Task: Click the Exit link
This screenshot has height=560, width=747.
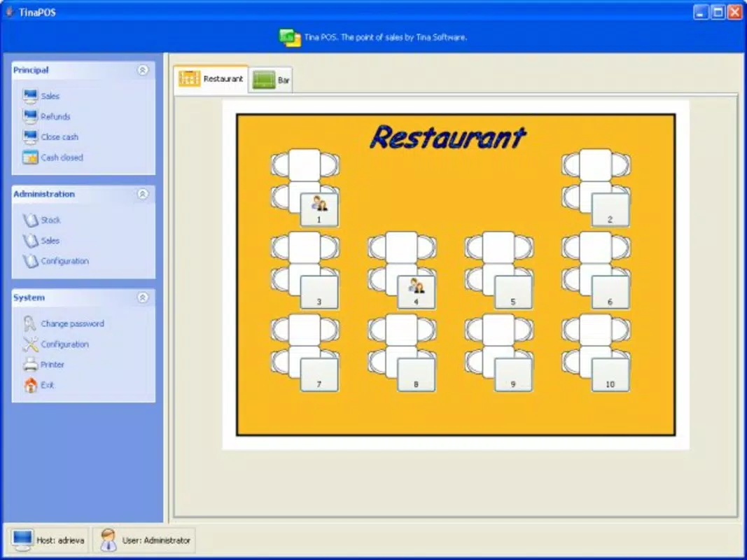Action: tap(47, 385)
